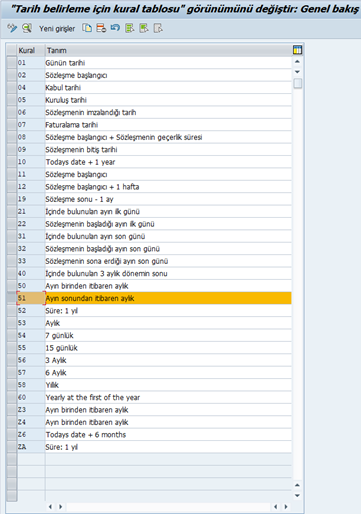
Task: Select '3 Aylık' description cell
Action: (x=168, y=360)
